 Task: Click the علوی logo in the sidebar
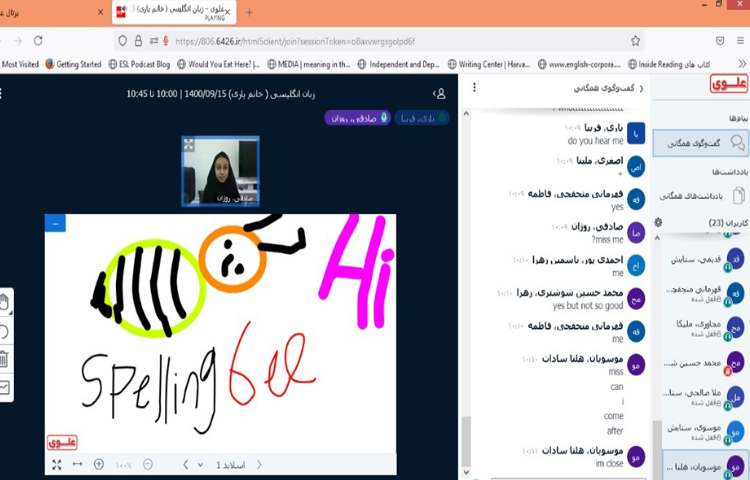728,84
